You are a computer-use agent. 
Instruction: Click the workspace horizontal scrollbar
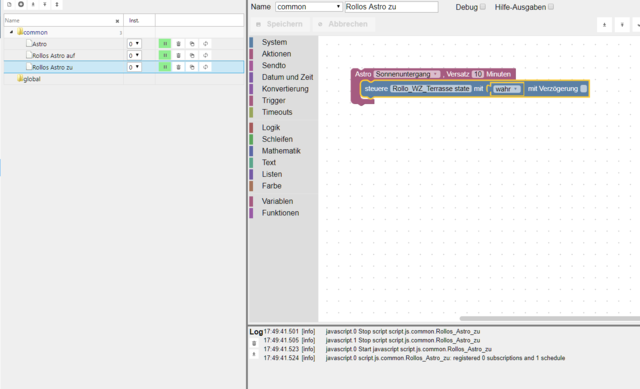[x=549, y=318]
